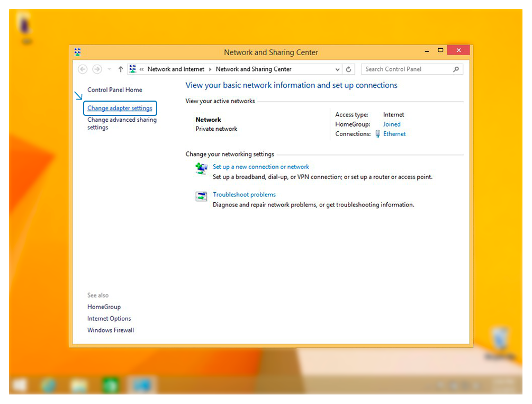Go forward with the Forward arrow button
Image resolution: width=532 pixels, height=404 pixels.
pos(97,69)
